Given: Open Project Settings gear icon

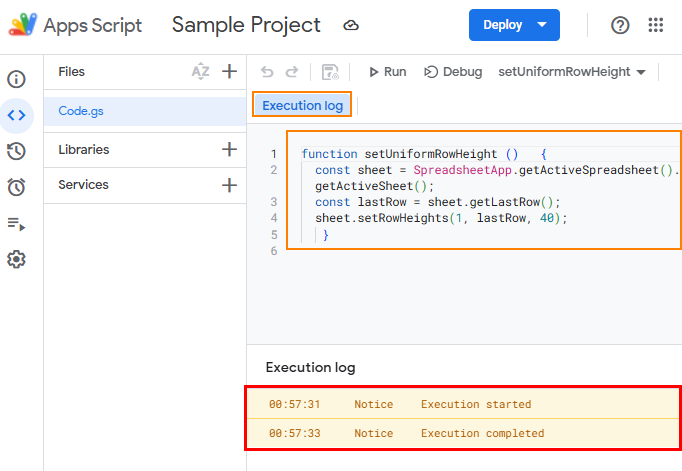Looking at the screenshot, I should click(x=16, y=260).
